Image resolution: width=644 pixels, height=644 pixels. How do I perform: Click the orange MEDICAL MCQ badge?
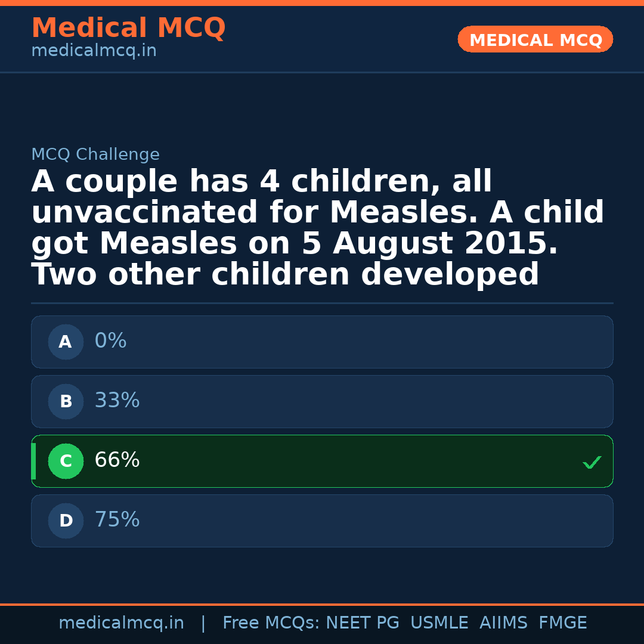click(535, 39)
